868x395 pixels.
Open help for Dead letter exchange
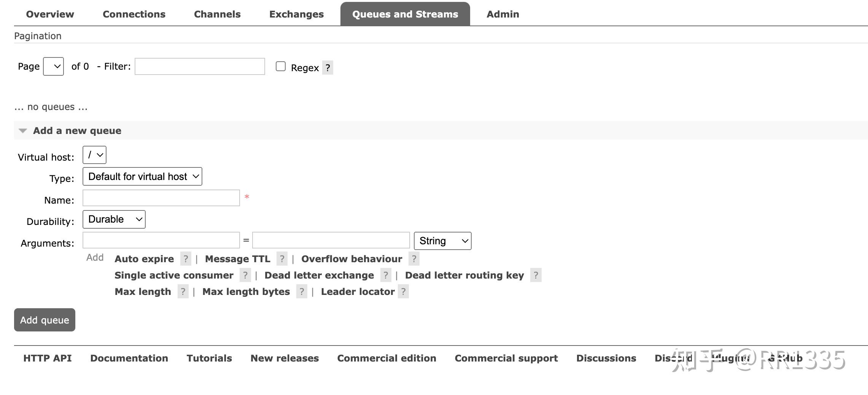click(x=386, y=275)
